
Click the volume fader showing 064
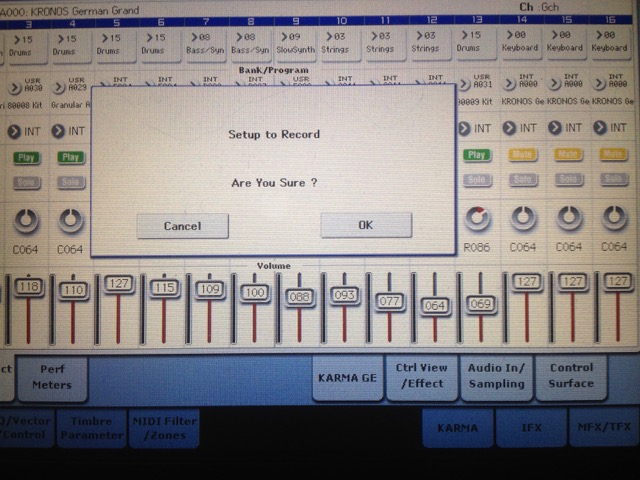coord(435,306)
